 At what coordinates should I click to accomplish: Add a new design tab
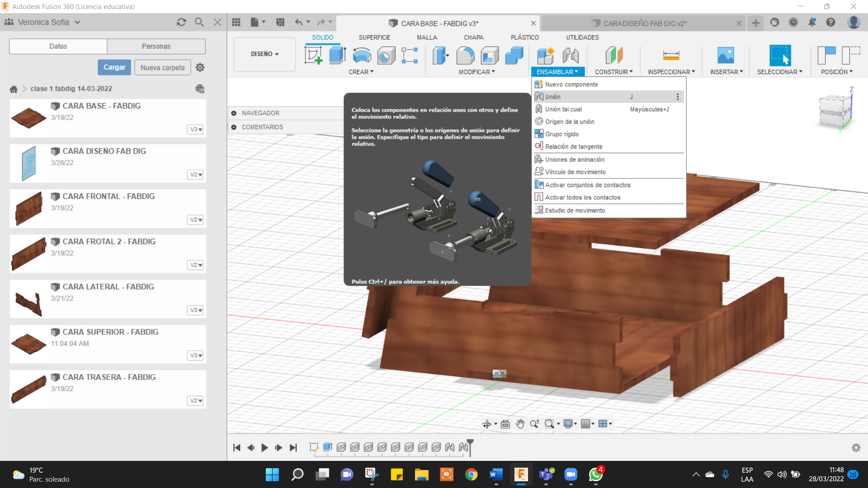tap(755, 23)
